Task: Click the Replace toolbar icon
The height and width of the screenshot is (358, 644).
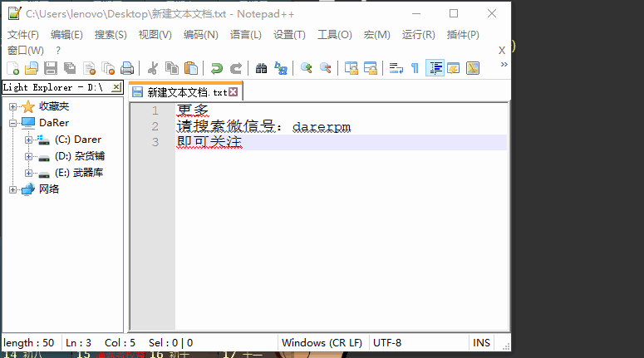Action: coord(281,68)
